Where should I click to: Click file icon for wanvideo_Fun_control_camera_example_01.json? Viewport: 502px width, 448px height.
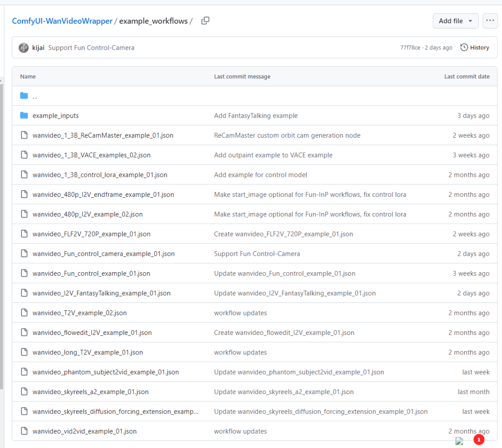24,254
